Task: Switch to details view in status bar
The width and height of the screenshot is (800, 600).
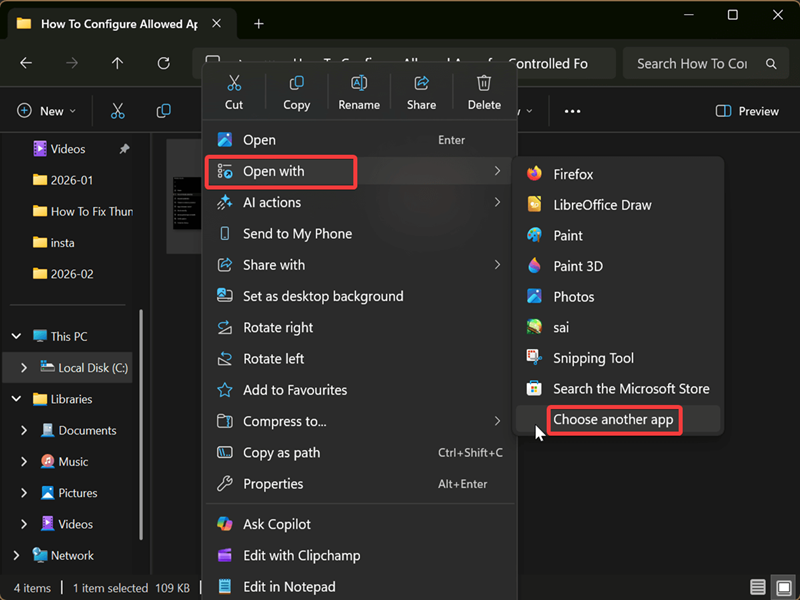Action: [759, 587]
